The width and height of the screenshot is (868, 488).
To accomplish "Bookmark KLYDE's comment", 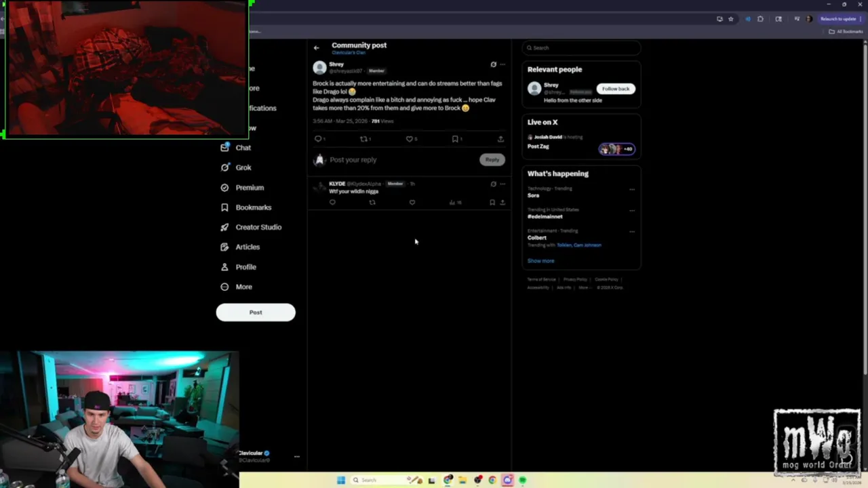I will click(492, 202).
